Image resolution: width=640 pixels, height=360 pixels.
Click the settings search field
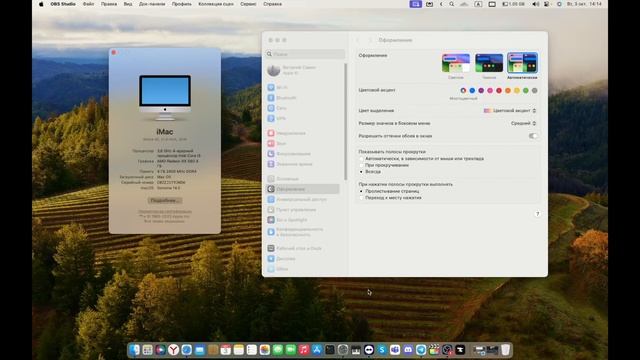coord(305,54)
